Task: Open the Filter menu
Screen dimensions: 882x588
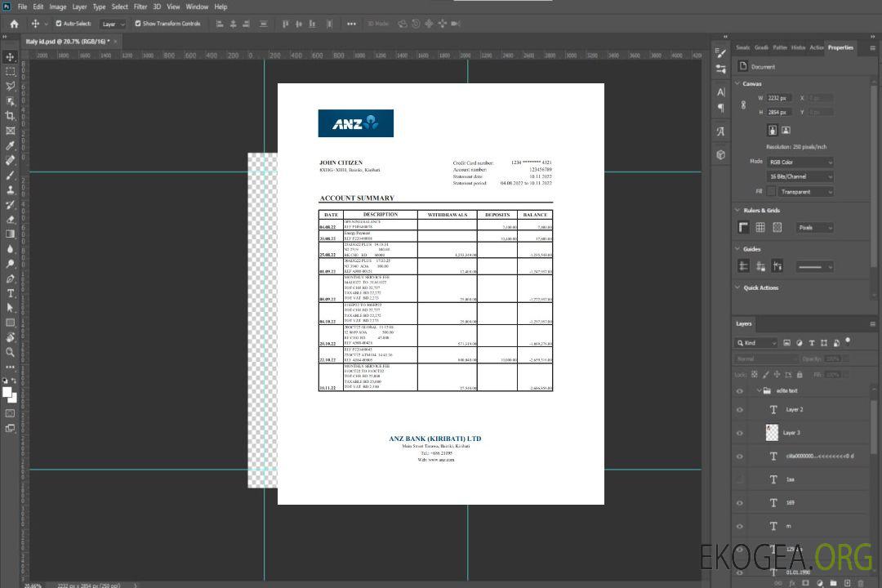Action: tap(140, 7)
